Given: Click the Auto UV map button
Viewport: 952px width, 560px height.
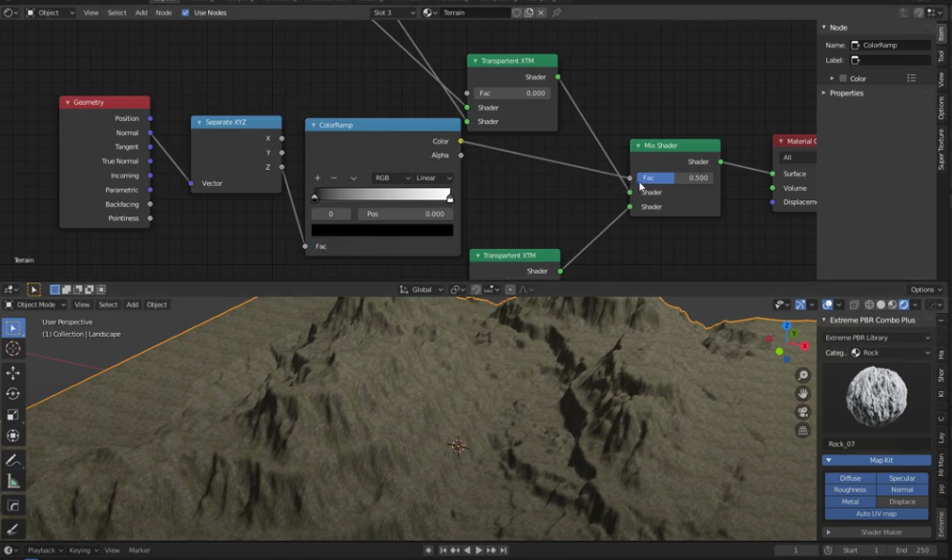Looking at the screenshot, I should (x=876, y=514).
